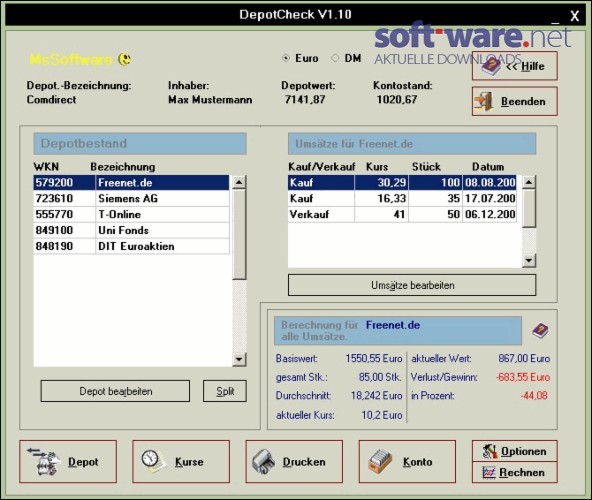The height and width of the screenshot is (500, 592).
Task: Click the date cell 17.07.200
Action: [490, 199]
